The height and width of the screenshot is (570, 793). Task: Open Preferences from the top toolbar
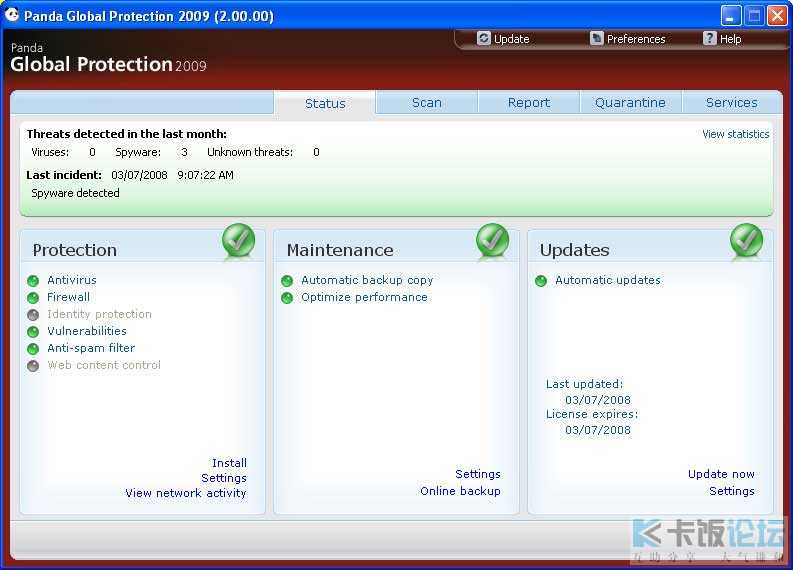597,39
